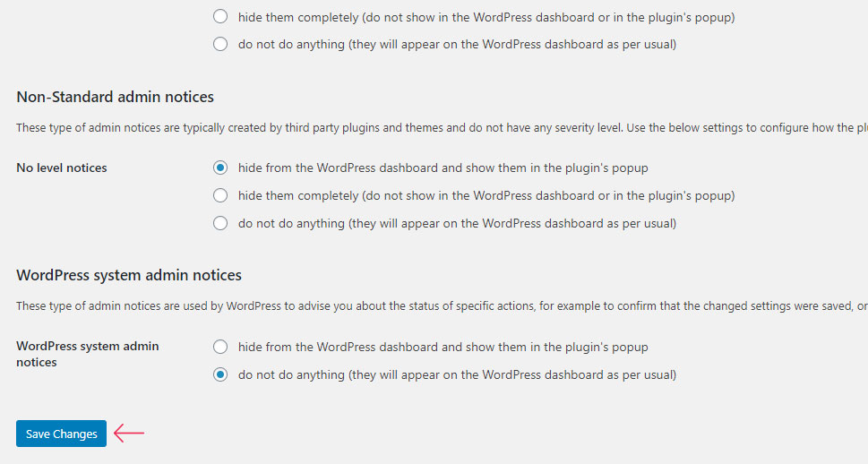The image size is (868, 464).
Task: Click the No level notices "do not do anything" label text
Action: pos(457,223)
